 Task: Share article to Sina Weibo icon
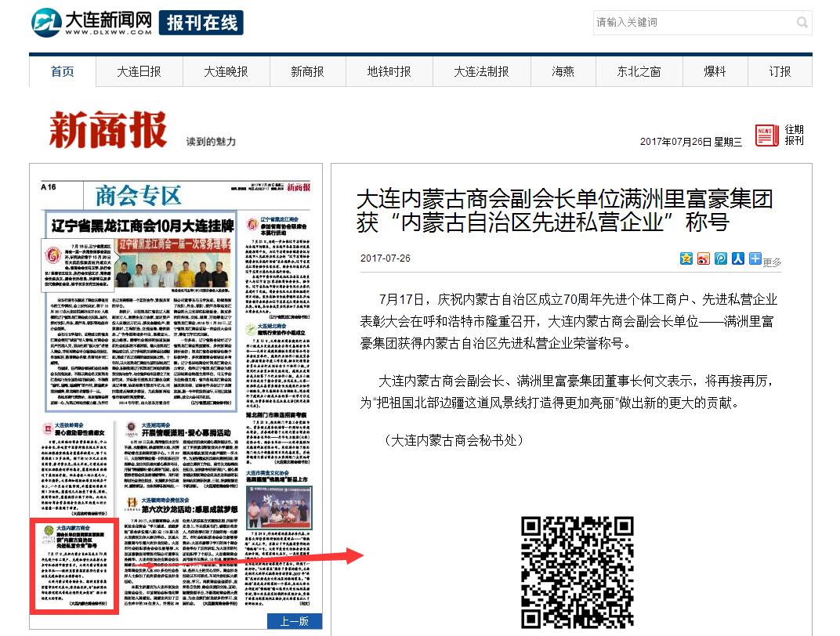(x=703, y=258)
